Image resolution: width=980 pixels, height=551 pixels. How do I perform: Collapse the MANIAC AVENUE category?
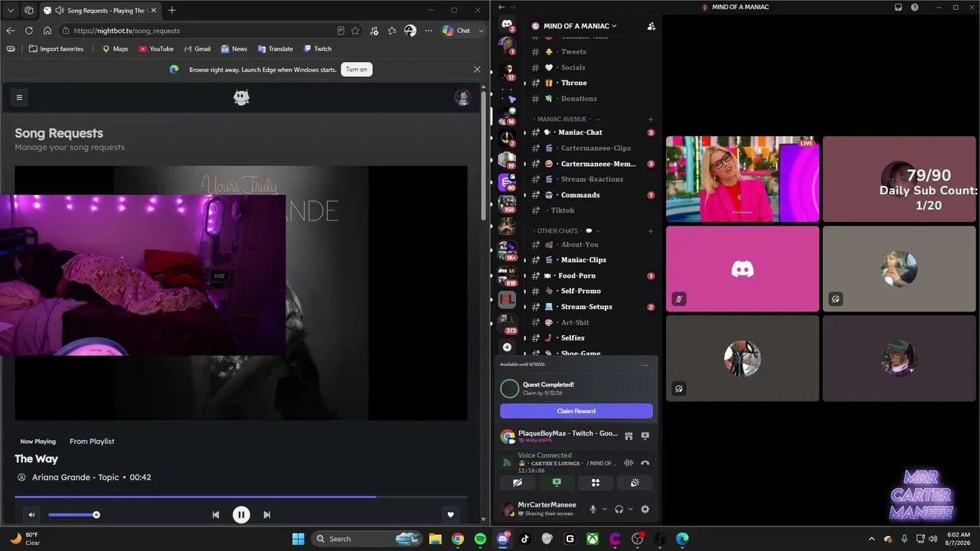pyautogui.click(x=567, y=119)
